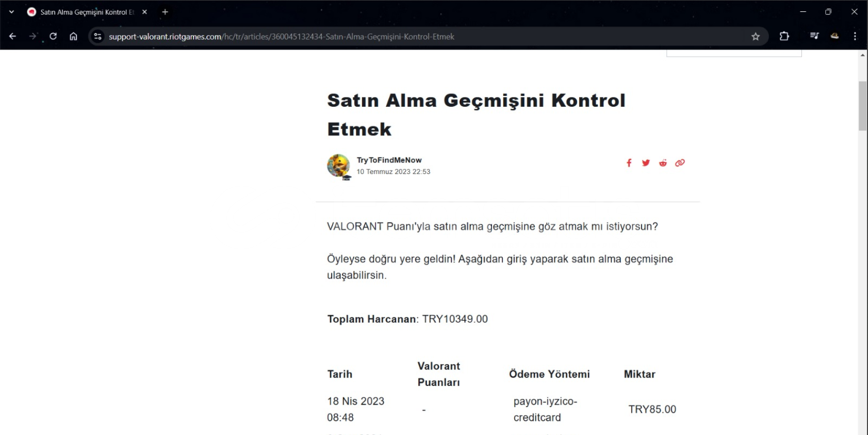Click the 18 Nis 2023 08:48 cell
Viewport: 868px width, 435px height.
click(356, 409)
